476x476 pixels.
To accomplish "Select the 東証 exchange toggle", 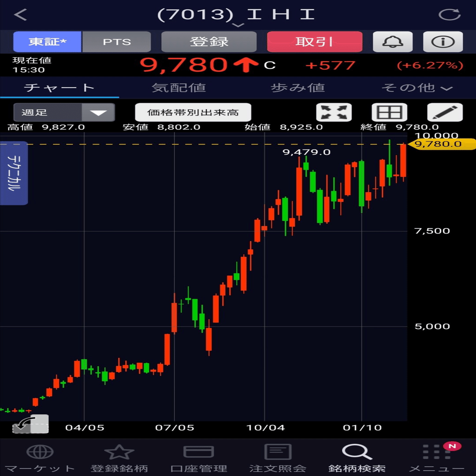I will (x=47, y=41).
